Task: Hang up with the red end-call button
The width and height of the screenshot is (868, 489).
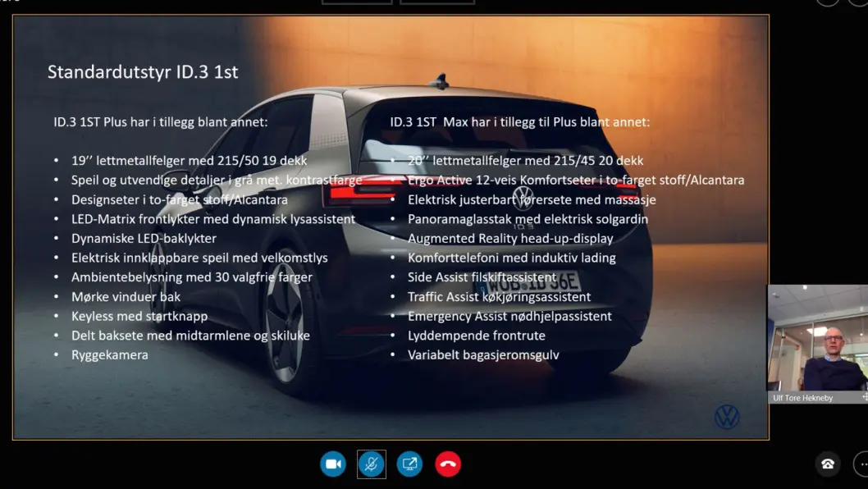Action: 448,464
